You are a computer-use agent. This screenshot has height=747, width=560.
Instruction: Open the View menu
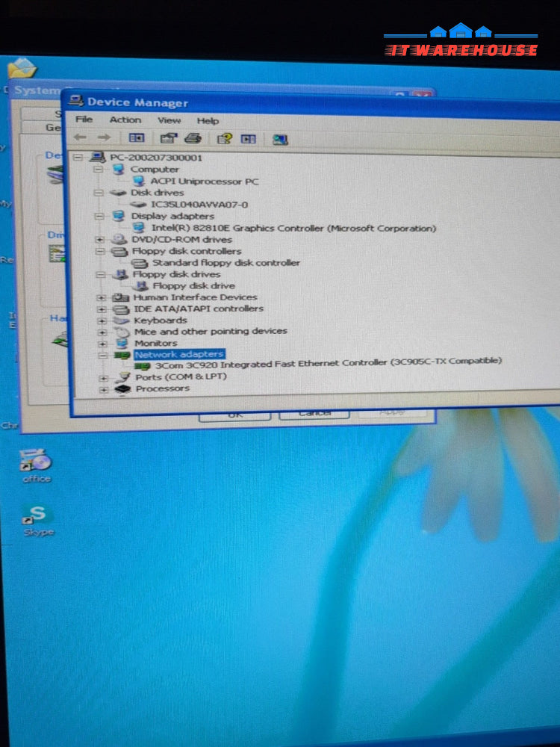pyautogui.click(x=169, y=120)
